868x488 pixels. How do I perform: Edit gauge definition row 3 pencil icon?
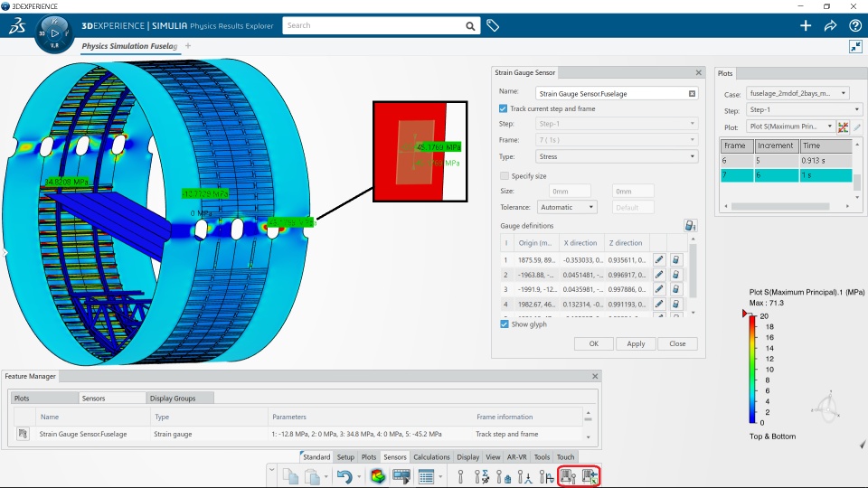pyautogui.click(x=659, y=289)
